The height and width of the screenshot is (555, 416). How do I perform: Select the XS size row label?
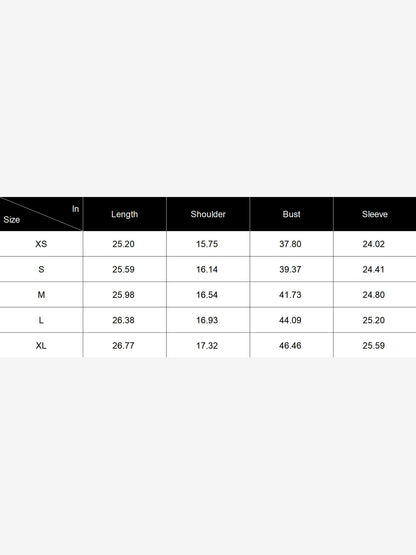(x=41, y=244)
